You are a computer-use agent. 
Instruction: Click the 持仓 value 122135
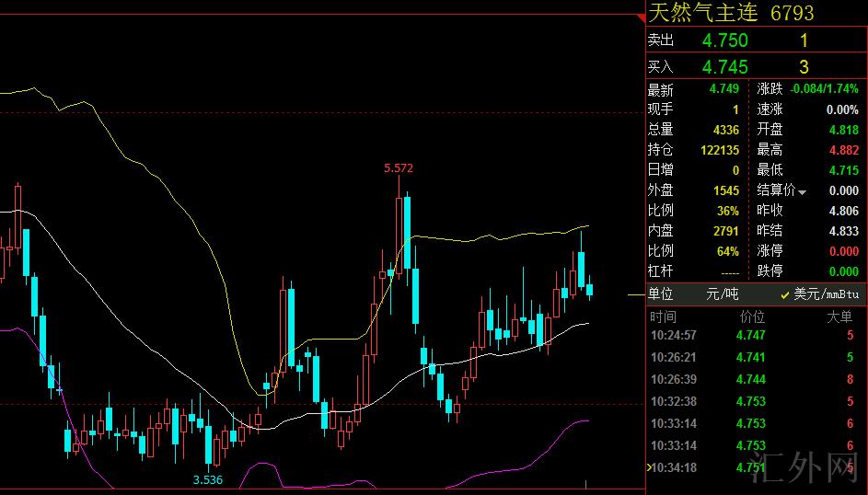tap(719, 150)
